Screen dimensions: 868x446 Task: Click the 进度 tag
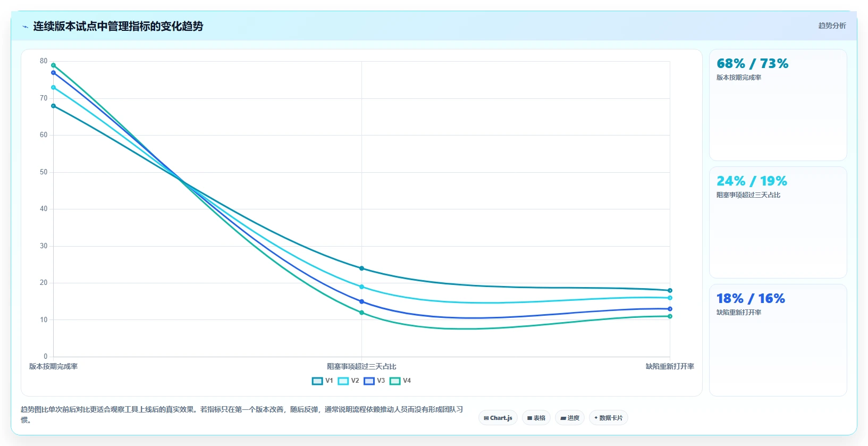click(570, 418)
